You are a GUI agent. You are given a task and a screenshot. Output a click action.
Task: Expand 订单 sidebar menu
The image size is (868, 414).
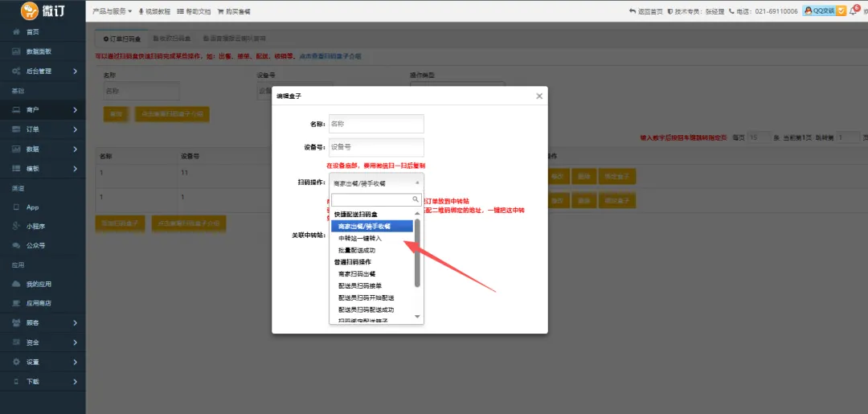tap(43, 129)
